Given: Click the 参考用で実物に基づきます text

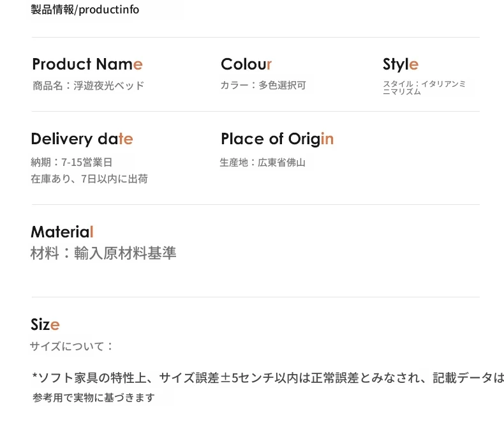Looking at the screenshot, I should [x=94, y=398].
